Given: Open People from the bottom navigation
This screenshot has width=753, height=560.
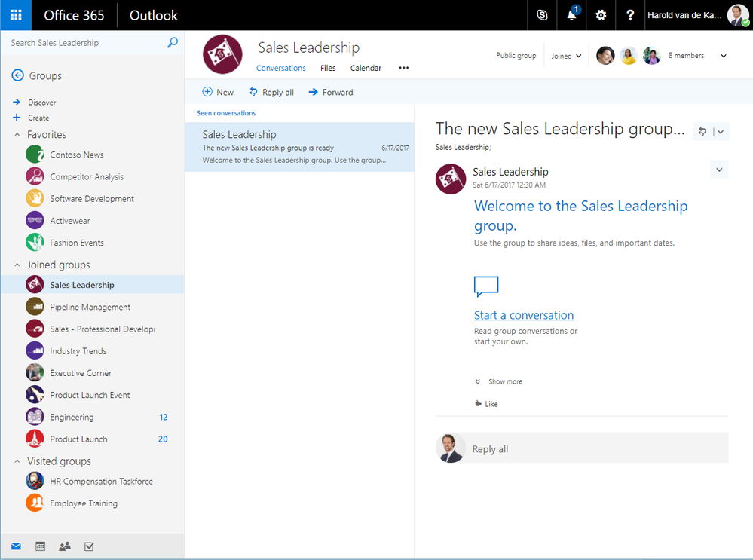Looking at the screenshot, I should point(64,546).
